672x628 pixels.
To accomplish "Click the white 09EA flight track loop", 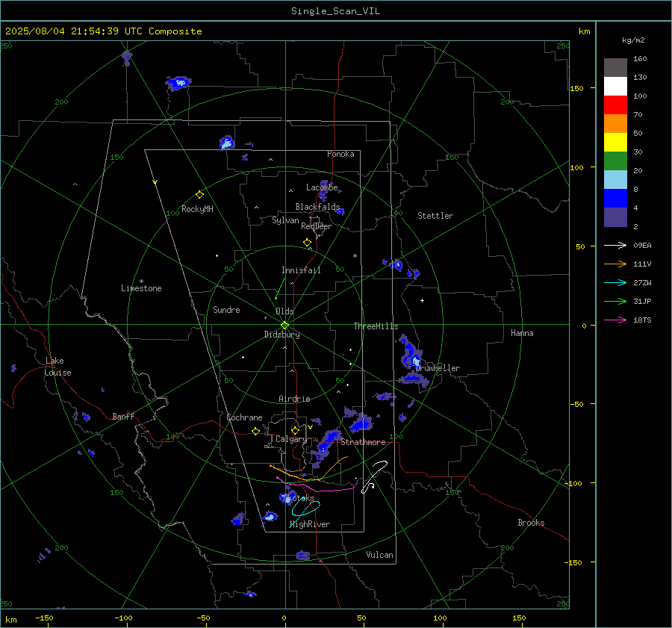I will [x=374, y=476].
